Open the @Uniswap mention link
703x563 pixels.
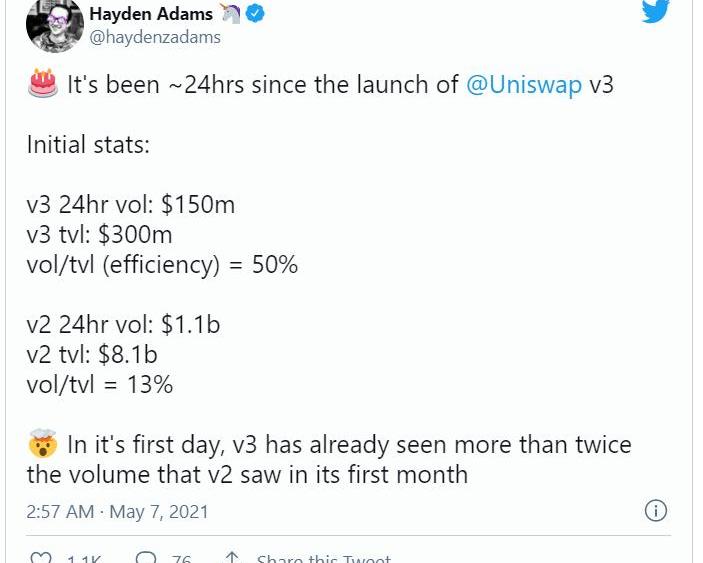[523, 85]
